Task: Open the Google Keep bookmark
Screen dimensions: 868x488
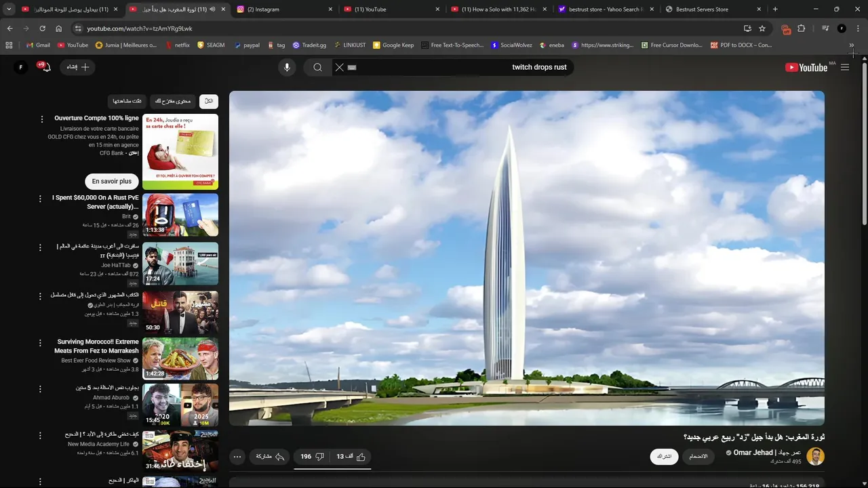Action: 393,45
